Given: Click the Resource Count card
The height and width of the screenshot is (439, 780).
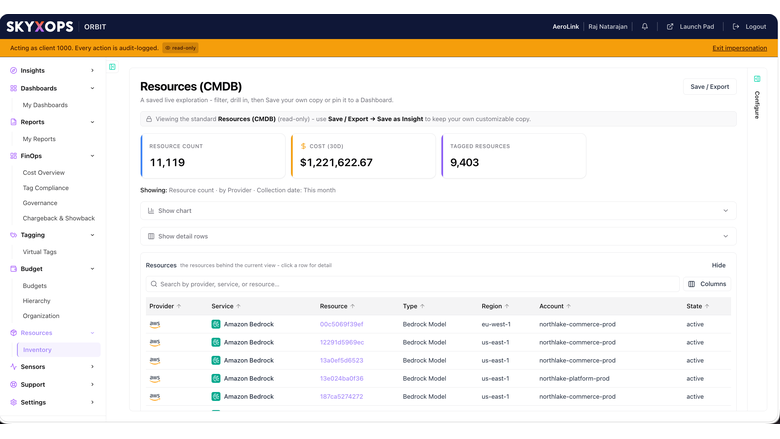Looking at the screenshot, I should tap(213, 156).
